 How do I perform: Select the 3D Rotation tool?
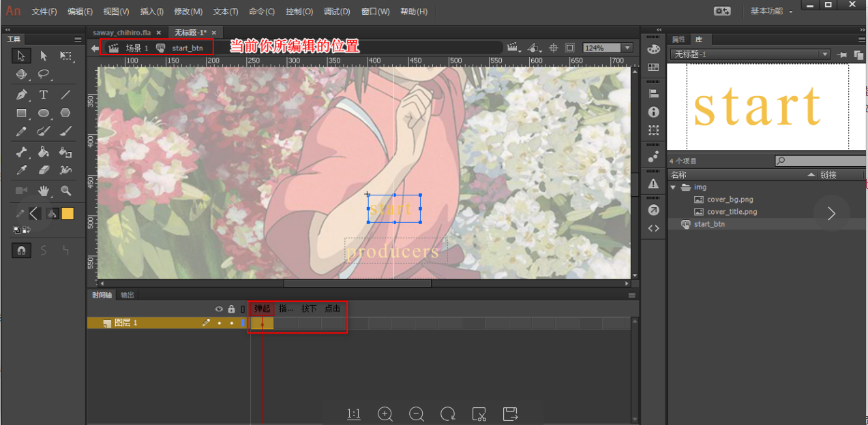tap(21, 74)
